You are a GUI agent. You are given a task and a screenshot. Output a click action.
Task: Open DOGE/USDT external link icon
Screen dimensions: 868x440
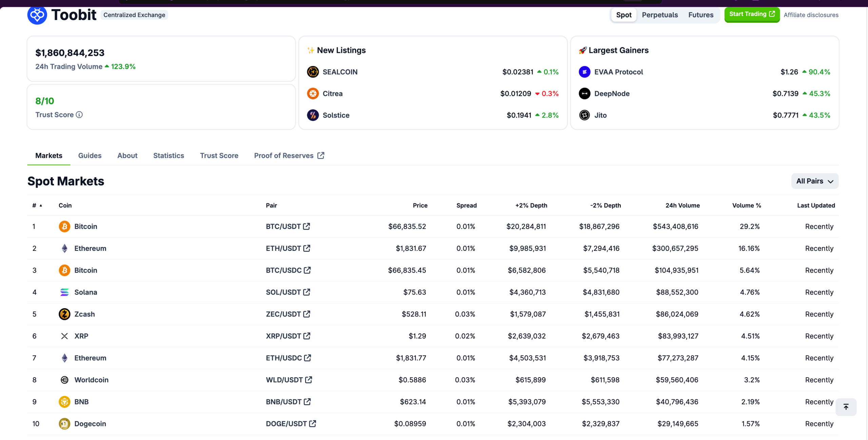pos(313,423)
